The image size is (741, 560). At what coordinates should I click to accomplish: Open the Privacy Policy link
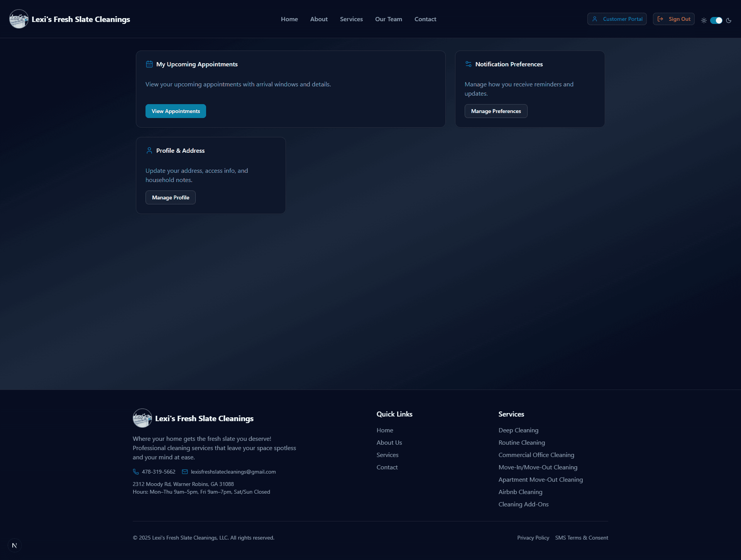pyautogui.click(x=533, y=538)
